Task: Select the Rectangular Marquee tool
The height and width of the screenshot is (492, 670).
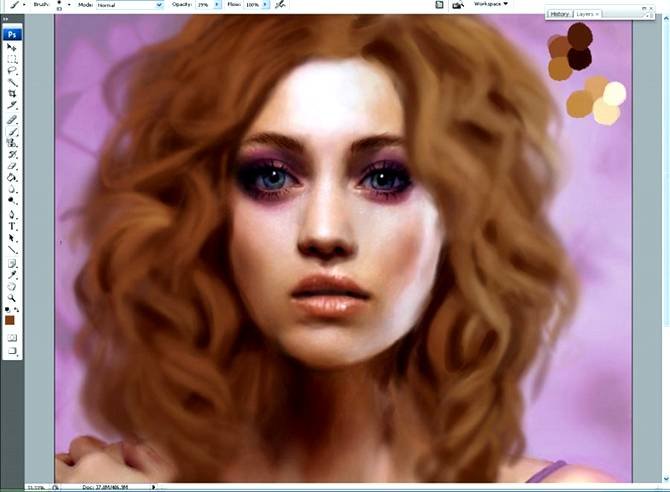Action: [13, 59]
